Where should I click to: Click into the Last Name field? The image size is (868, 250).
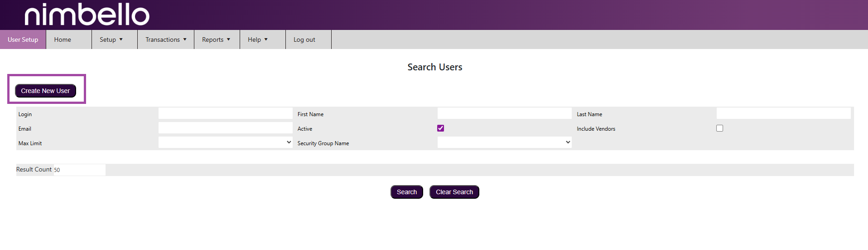(x=783, y=113)
